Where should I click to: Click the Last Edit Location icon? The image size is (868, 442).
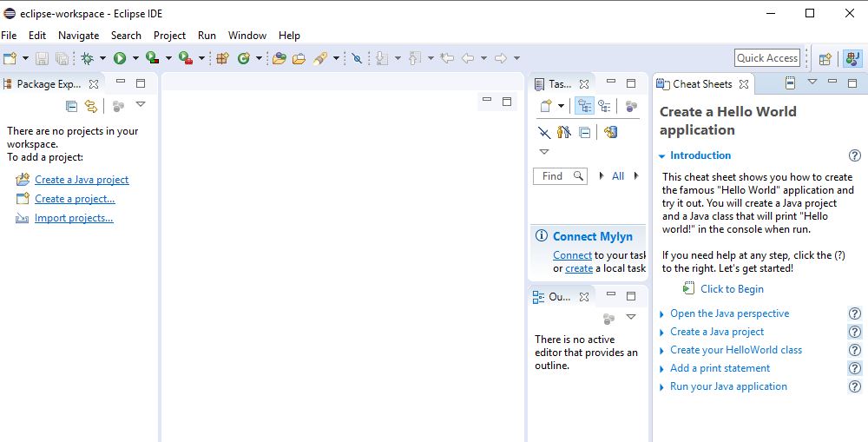(x=447, y=58)
